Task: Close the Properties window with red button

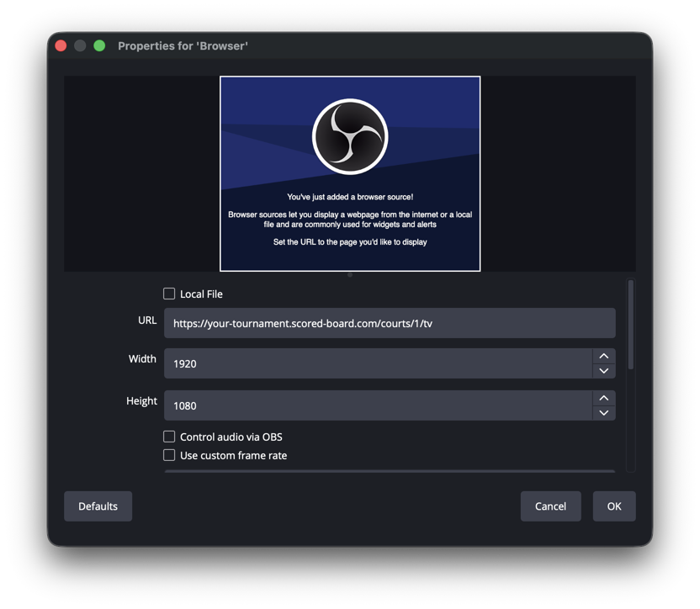Action: (x=61, y=45)
